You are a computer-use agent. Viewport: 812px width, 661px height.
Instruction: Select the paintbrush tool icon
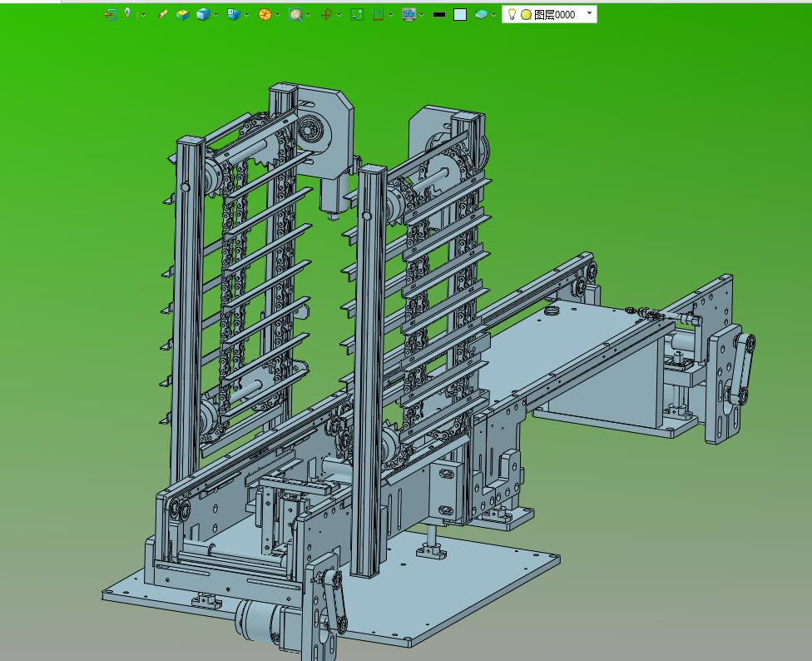(x=162, y=14)
